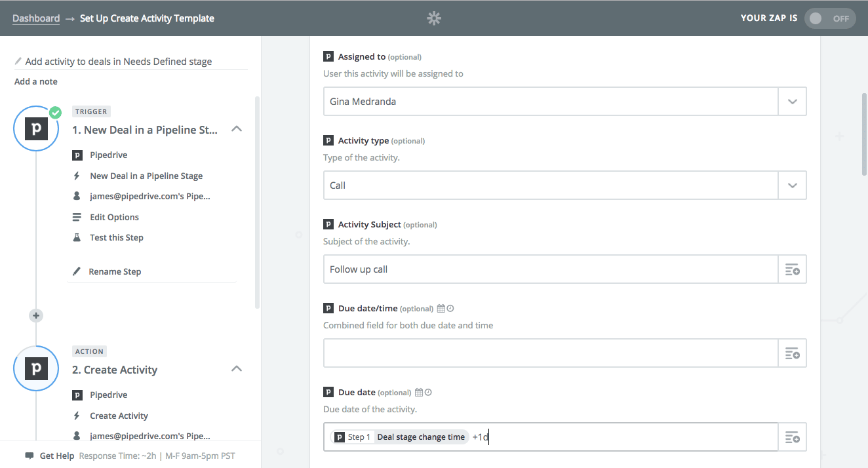Click calendar icon next to Due date label
Screen dimensions: 868x468
pos(419,393)
